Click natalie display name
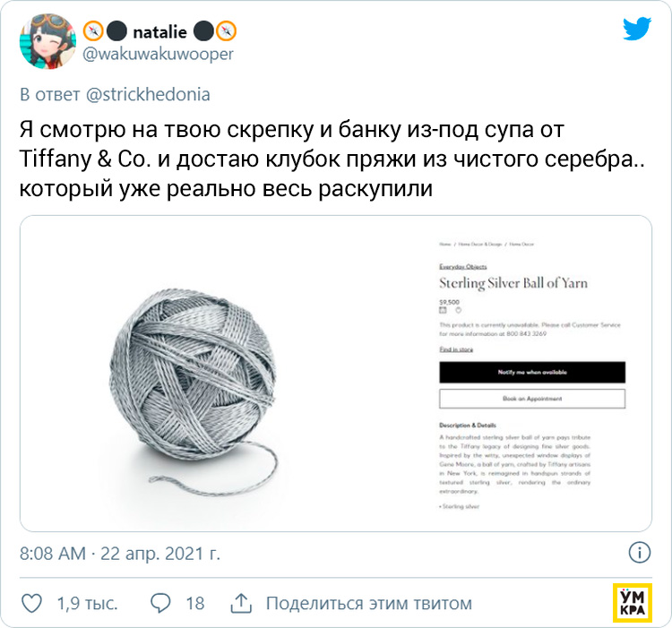 tap(159, 32)
